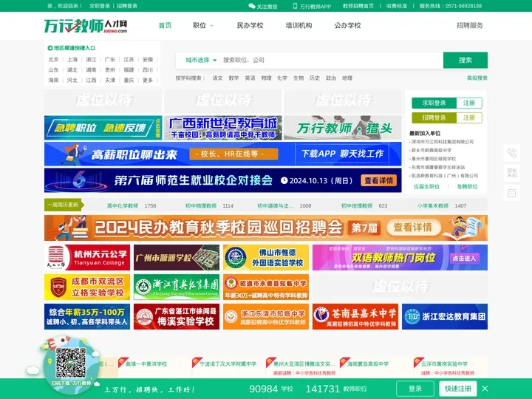Filter by subject 英语
The width and height of the screenshot is (532, 399).
click(x=250, y=78)
